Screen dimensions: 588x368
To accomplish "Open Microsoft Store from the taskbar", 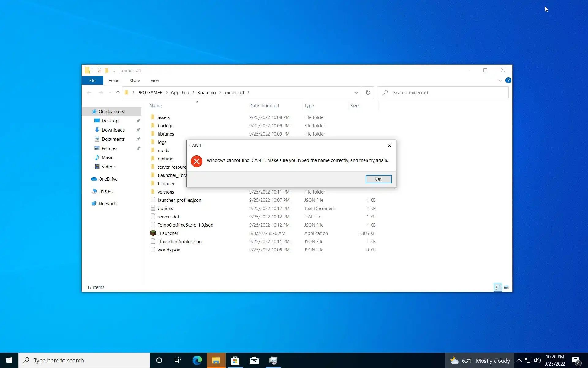I will 235,360.
